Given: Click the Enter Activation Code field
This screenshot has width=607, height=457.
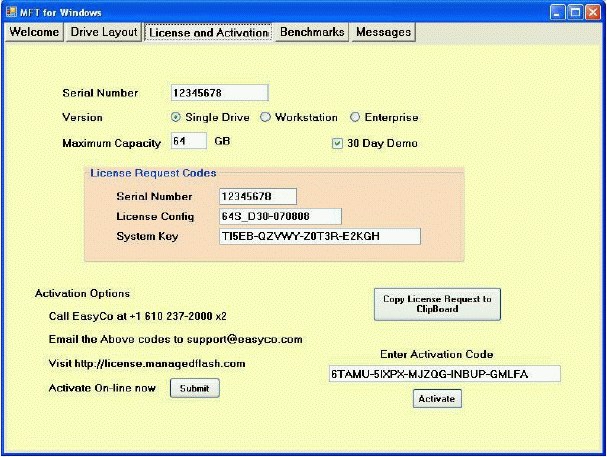Looking at the screenshot, I should [445, 374].
